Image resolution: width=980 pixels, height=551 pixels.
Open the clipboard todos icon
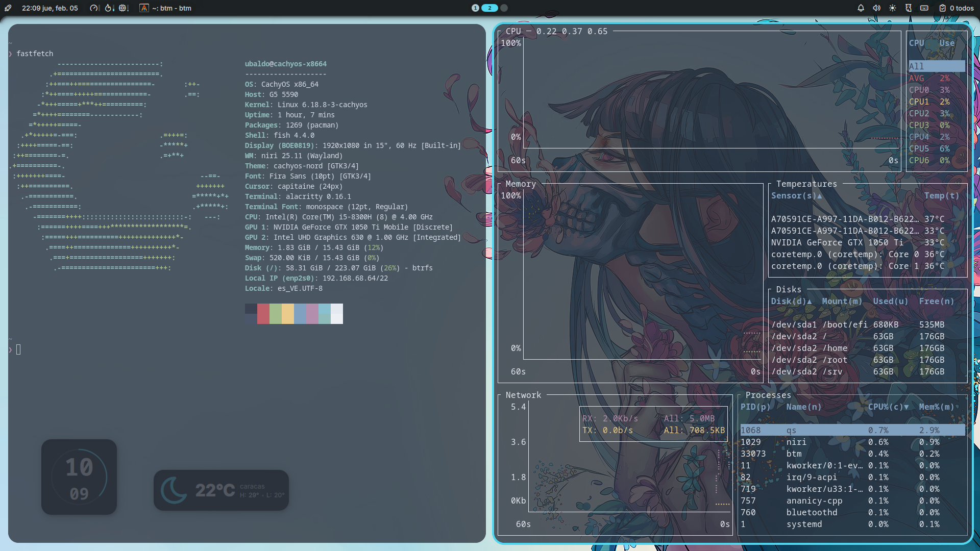943,8
